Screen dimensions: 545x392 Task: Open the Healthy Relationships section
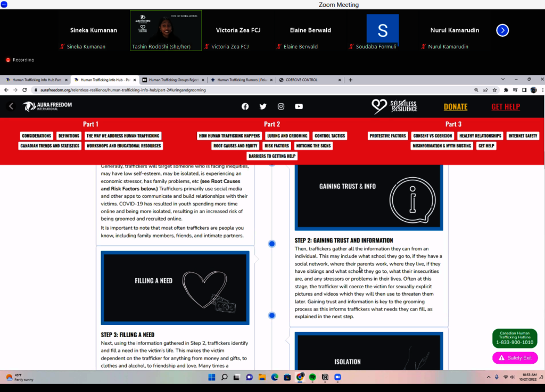click(x=481, y=136)
